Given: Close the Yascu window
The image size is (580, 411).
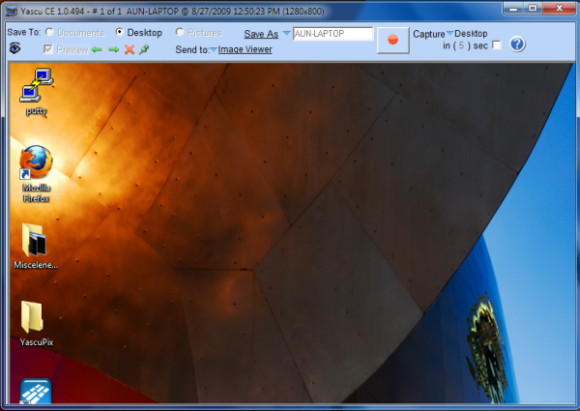Looking at the screenshot, I should click(559, 9).
